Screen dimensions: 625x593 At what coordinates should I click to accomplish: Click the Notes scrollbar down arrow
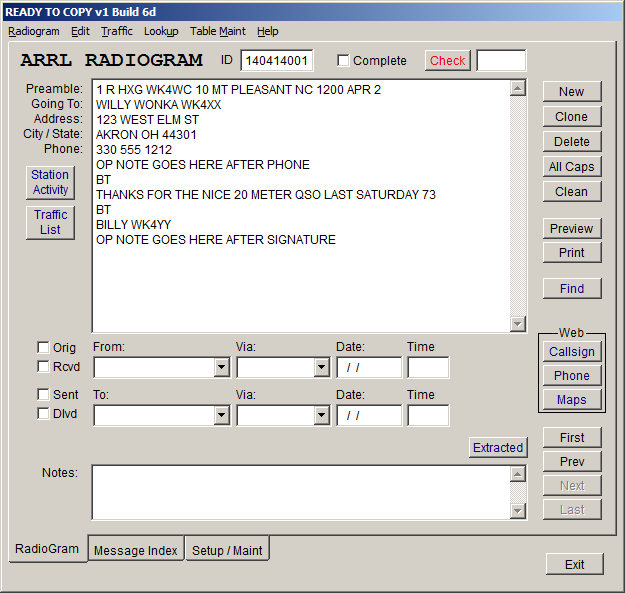tap(518, 511)
